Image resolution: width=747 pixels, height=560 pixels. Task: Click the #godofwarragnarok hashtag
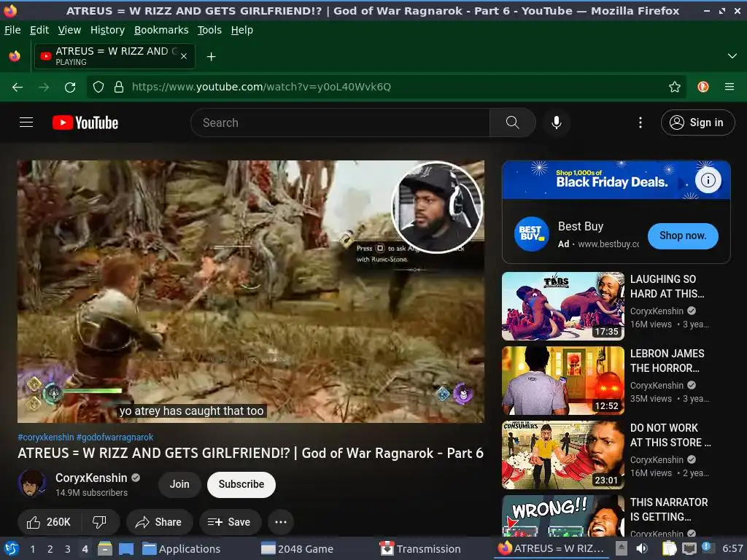click(115, 437)
